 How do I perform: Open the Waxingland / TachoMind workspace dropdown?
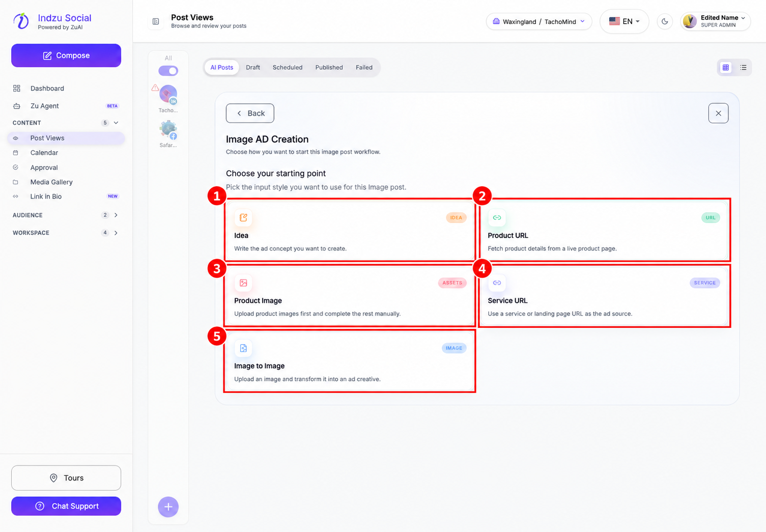click(539, 21)
